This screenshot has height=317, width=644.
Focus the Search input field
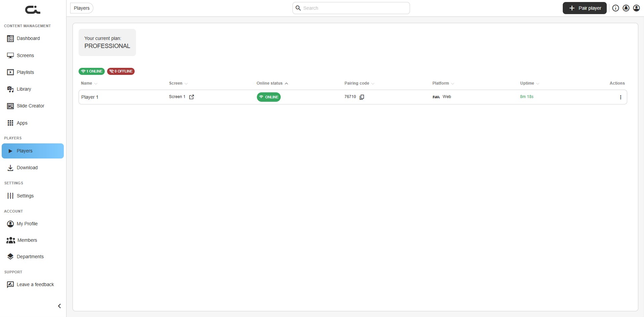click(351, 8)
